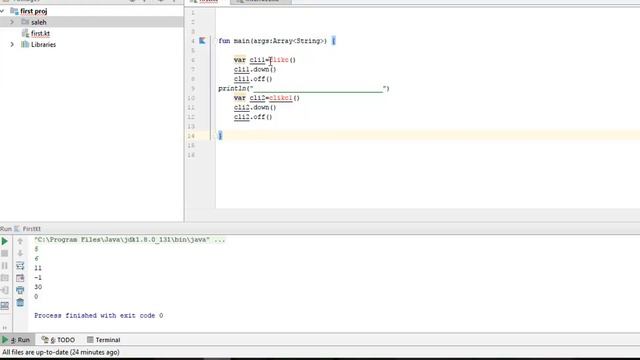Click the Kotlin run gutter icon beside main
640x360 pixels.
(202, 40)
